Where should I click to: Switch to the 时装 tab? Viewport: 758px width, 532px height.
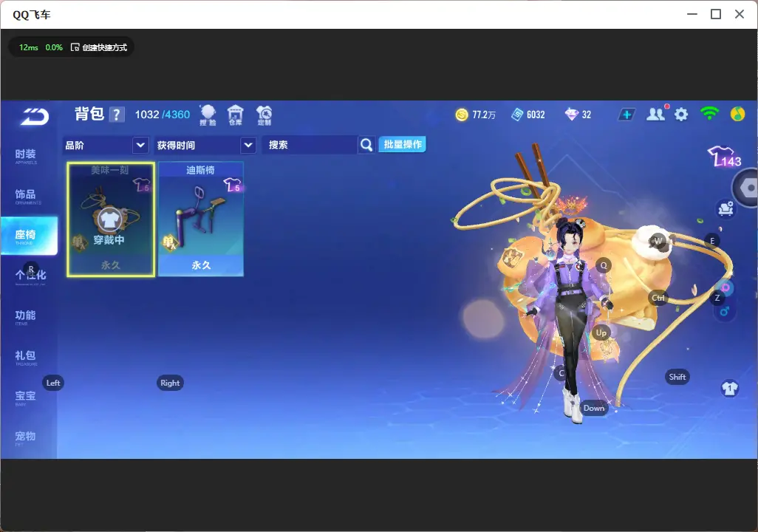26,155
